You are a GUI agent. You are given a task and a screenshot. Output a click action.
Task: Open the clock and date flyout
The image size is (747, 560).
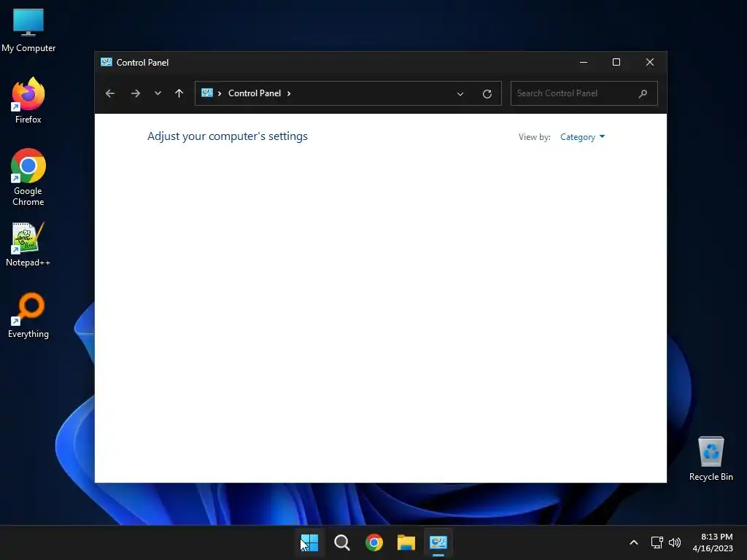(713, 542)
